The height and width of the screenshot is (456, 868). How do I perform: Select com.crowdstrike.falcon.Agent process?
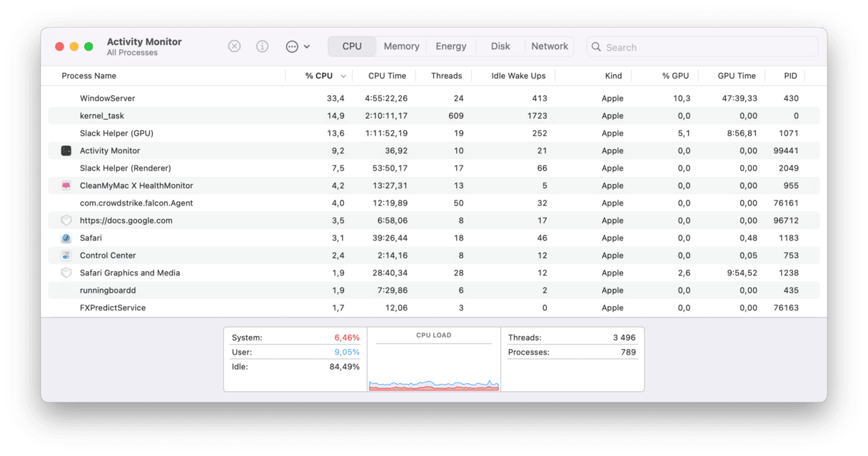click(434, 203)
